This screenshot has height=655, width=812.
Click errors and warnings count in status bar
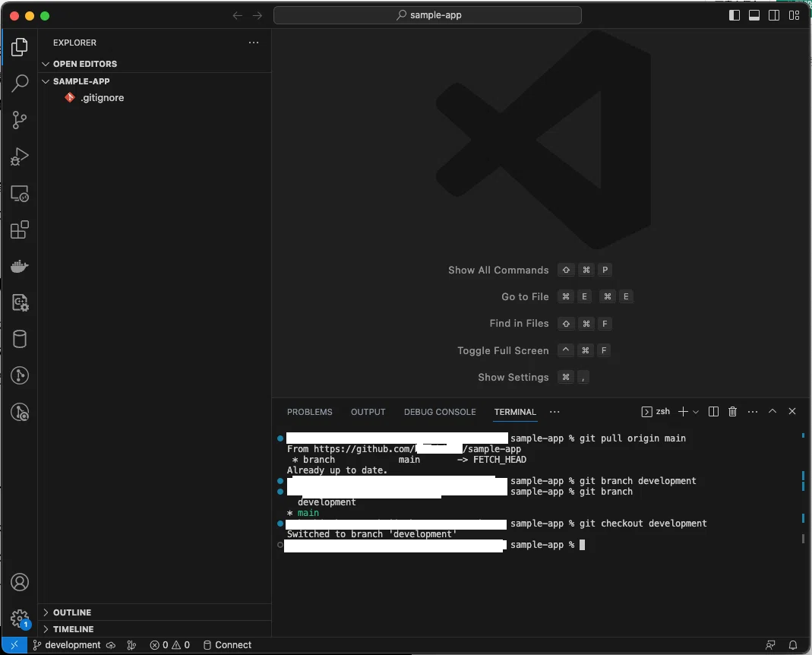pos(170,645)
